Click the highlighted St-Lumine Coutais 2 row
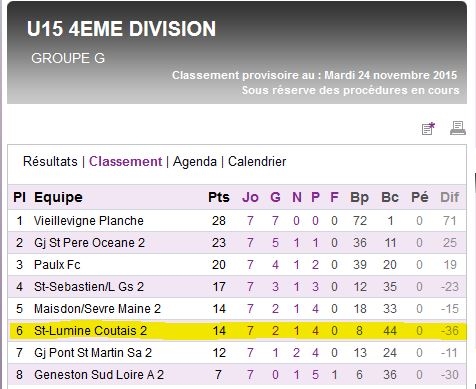The height and width of the screenshot is (389, 476). point(237,331)
